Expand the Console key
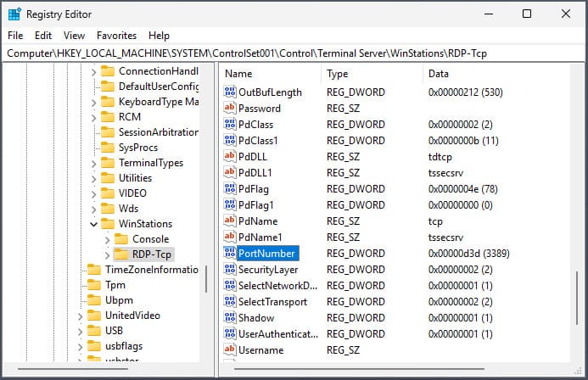588x380 pixels. point(107,240)
